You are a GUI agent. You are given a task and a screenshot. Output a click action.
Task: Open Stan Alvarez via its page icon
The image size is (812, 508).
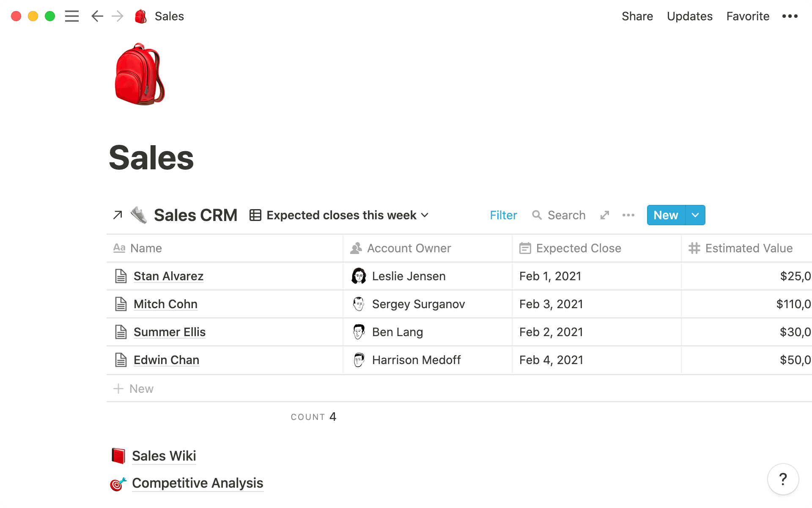(x=121, y=276)
